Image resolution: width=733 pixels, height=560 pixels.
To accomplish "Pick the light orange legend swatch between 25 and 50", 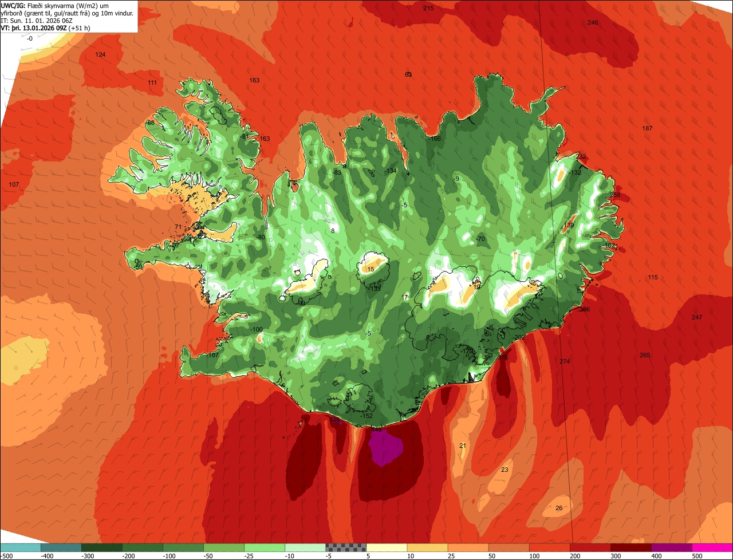I will click(x=468, y=547).
